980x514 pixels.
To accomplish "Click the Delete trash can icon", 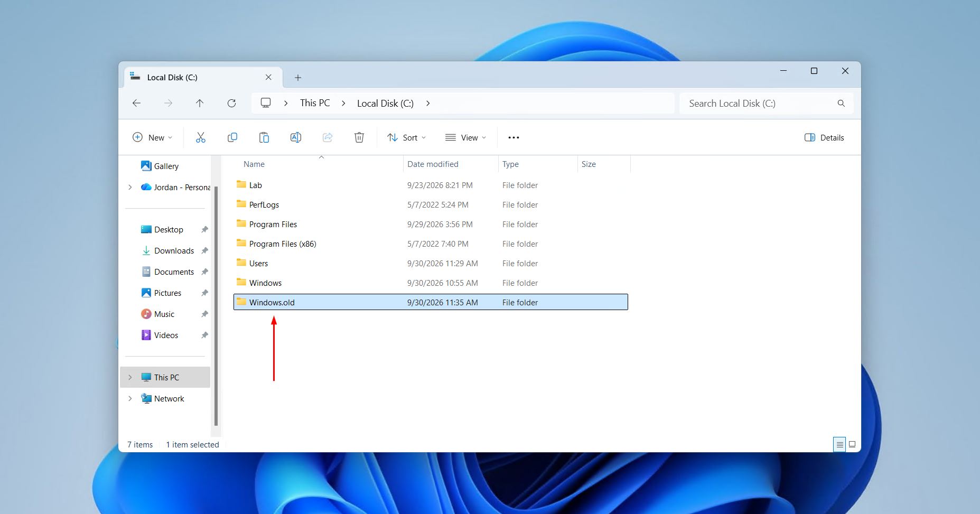I will [x=359, y=137].
